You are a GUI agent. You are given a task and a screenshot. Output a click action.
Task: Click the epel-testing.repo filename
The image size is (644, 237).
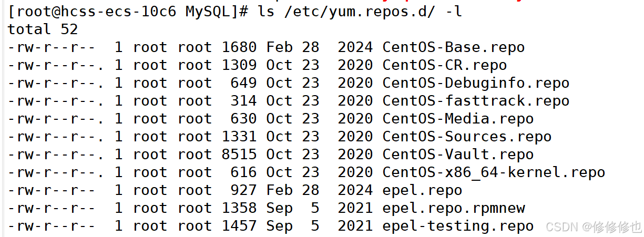pyautogui.click(x=458, y=226)
